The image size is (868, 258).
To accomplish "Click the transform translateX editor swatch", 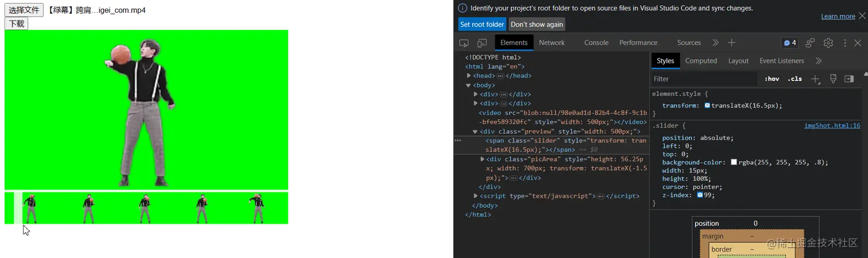I will [x=707, y=106].
